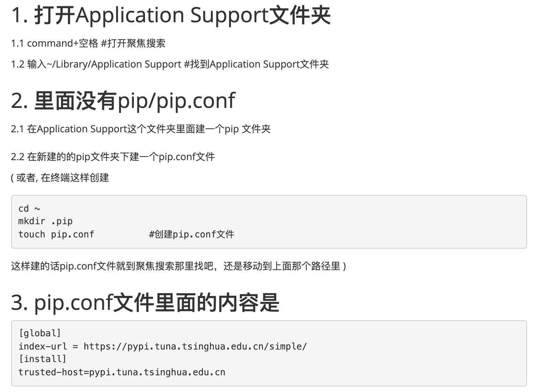The width and height of the screenshot is (534, 392).
Task: Click the 'touch pip.conf' command
Action: tap(56, 234)
